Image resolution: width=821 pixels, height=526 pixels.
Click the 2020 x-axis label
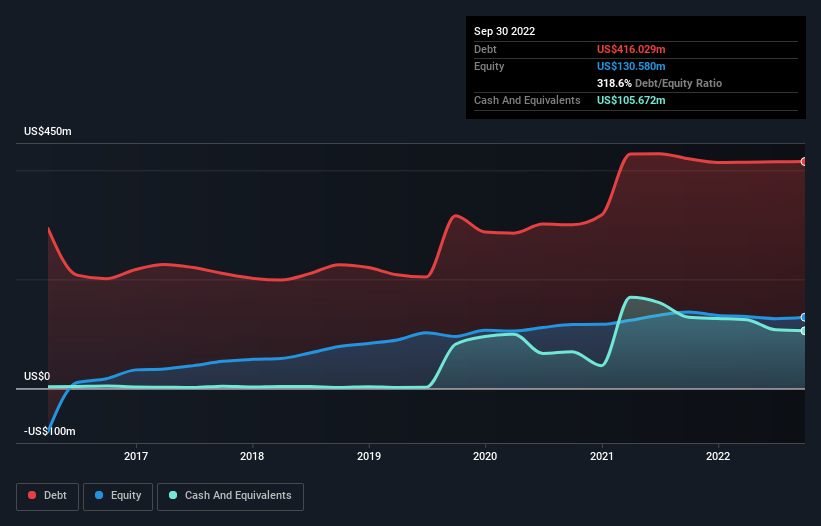(x=485, y=456)
